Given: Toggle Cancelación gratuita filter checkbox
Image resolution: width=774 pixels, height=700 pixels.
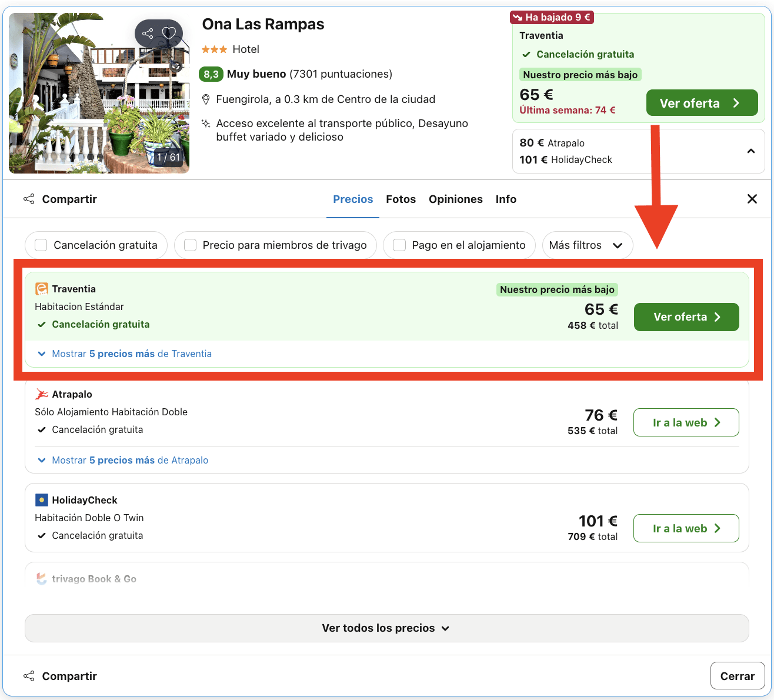Looking at the screenshot, I should point(41,245).
